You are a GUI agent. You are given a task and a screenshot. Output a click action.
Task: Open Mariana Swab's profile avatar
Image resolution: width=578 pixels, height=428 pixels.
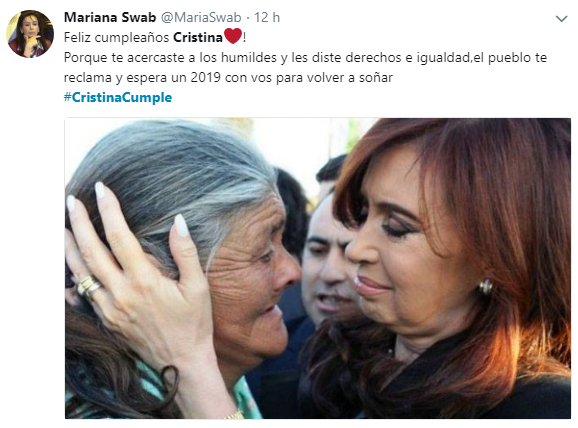(x=30, y=34)
